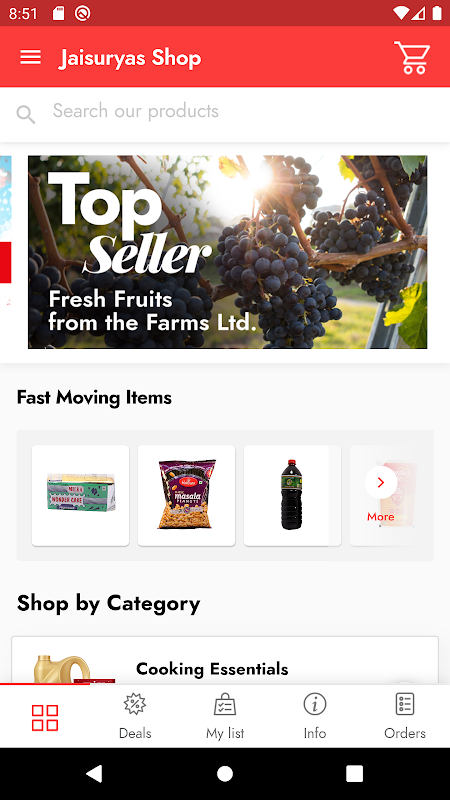
Task: Tap the Android back button
Action: tap(94, 773)
